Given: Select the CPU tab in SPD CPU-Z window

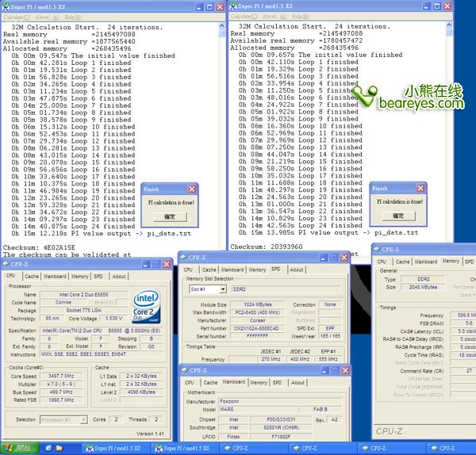Looking at the screenshot, I should pyautogui.click(x=188, y=270).
